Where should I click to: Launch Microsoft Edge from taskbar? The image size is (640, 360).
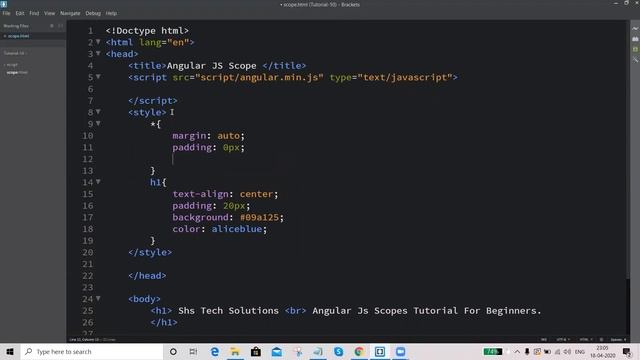click(215, 351)
